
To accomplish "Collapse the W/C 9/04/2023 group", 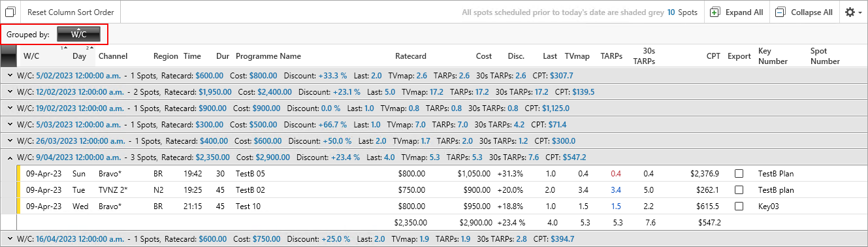I will point(10,157).
